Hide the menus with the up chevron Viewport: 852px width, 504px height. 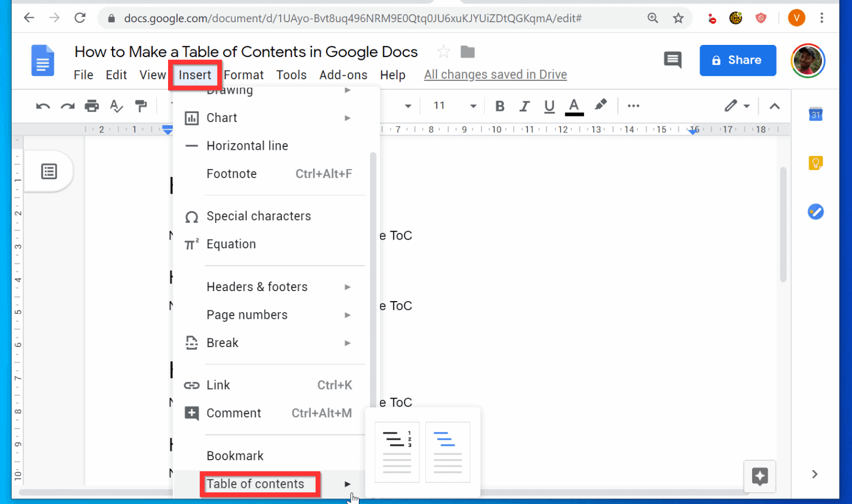point(775,106)
